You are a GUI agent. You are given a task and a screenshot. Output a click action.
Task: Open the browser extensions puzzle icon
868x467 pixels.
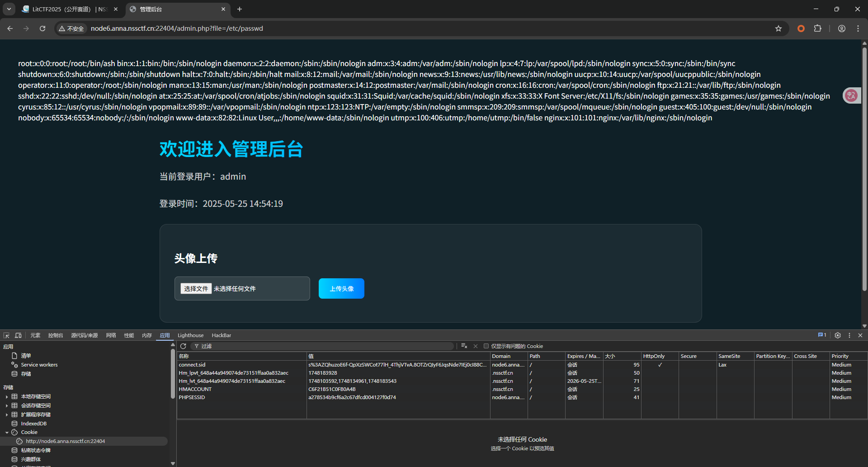pyautogui.click(x=817, y=29)
